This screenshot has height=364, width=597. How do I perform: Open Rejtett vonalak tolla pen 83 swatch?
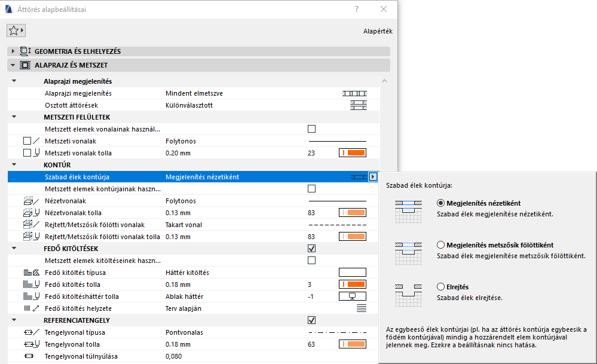point(353,237)
